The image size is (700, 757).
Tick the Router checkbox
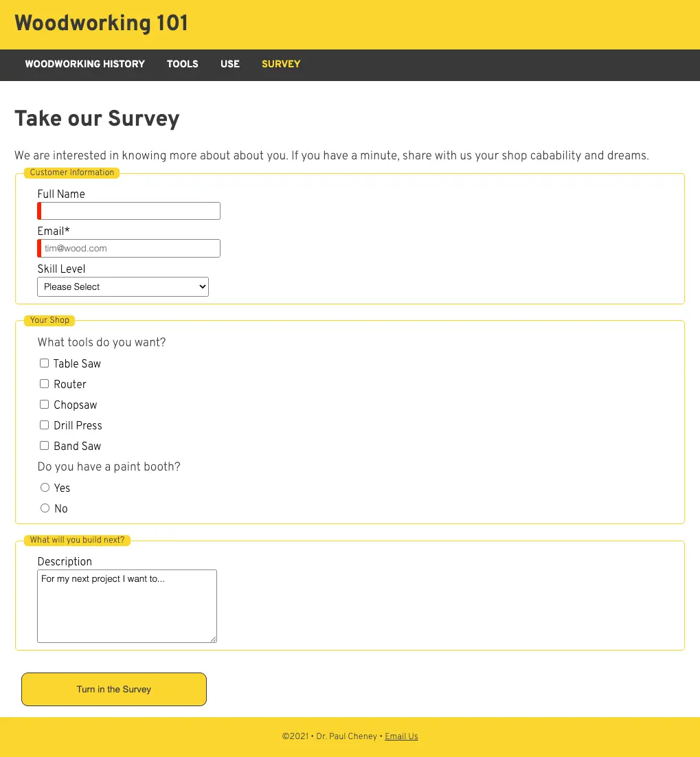point(45,384)
